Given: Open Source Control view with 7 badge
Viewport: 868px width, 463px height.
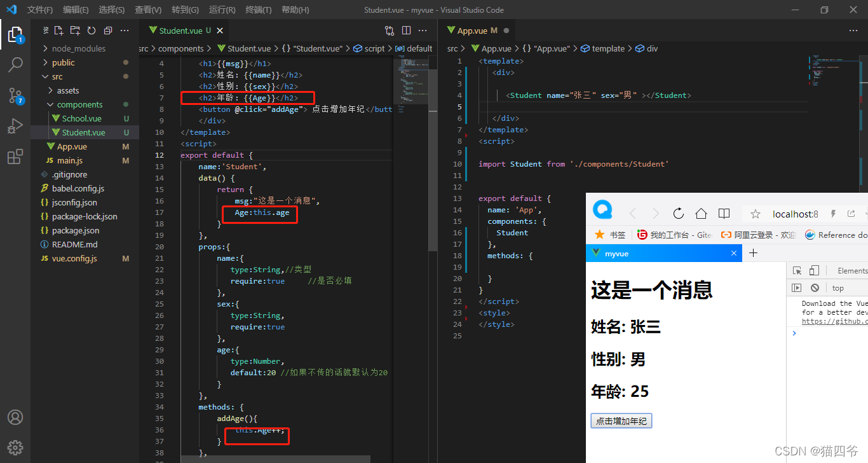Looking at the screenshot, I should [x=15, y=95].
